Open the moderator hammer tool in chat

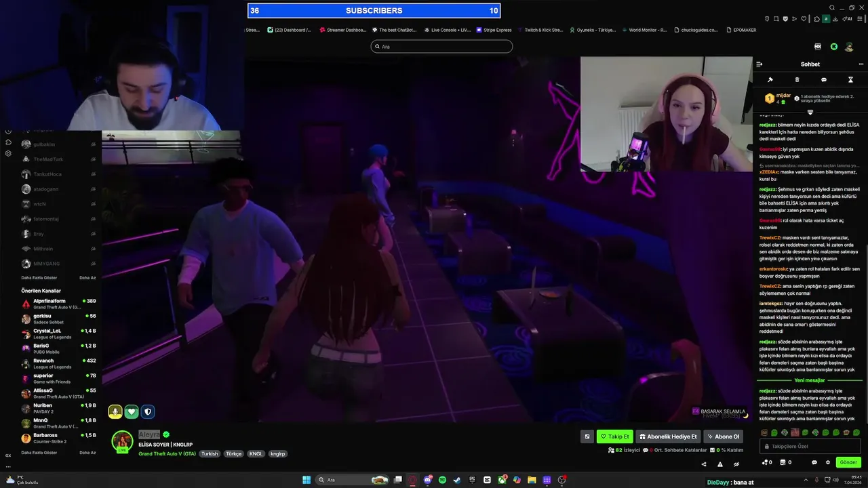tap(770, 80)
